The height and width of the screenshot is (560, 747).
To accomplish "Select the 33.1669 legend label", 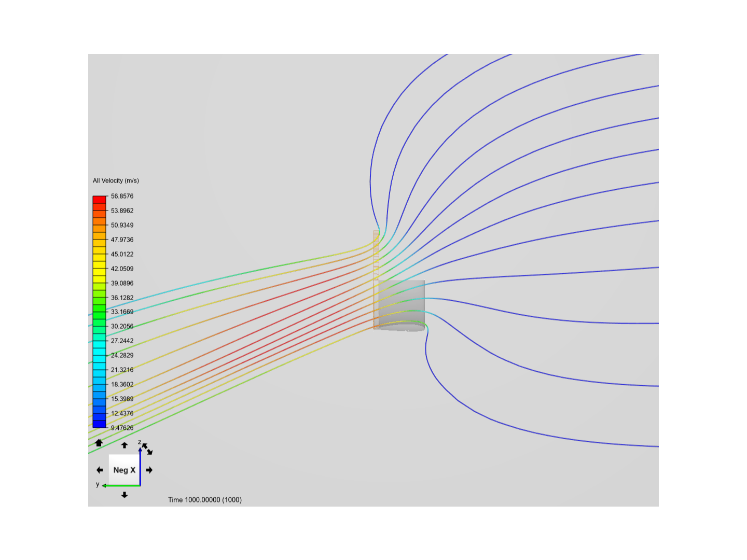I will pos(122,312).
